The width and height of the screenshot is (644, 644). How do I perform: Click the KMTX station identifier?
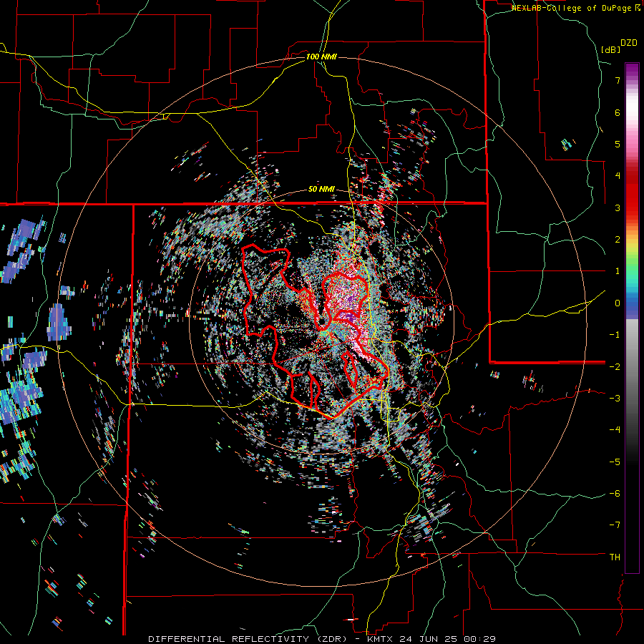[x=381, y=639]
